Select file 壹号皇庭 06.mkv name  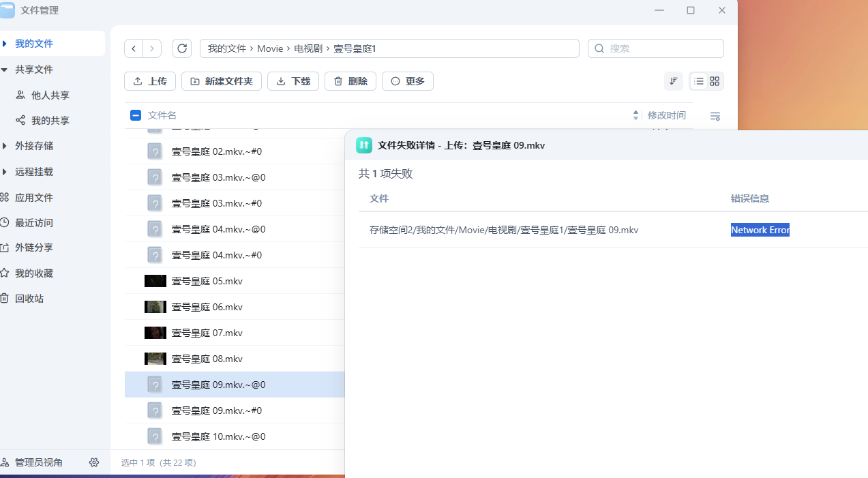[x=207, y=307]
